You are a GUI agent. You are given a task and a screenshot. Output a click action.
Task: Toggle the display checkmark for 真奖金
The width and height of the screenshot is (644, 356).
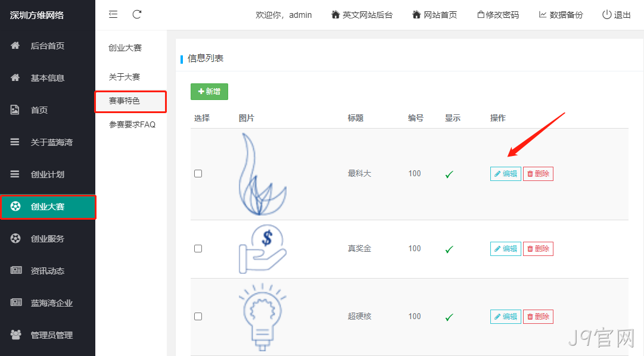[x=449, y=249]
